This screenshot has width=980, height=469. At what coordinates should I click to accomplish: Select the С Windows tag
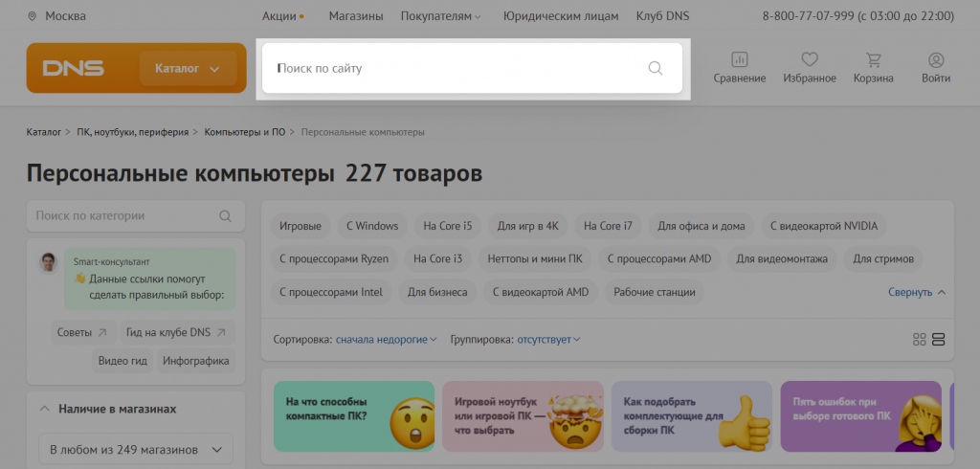(372, 226)
